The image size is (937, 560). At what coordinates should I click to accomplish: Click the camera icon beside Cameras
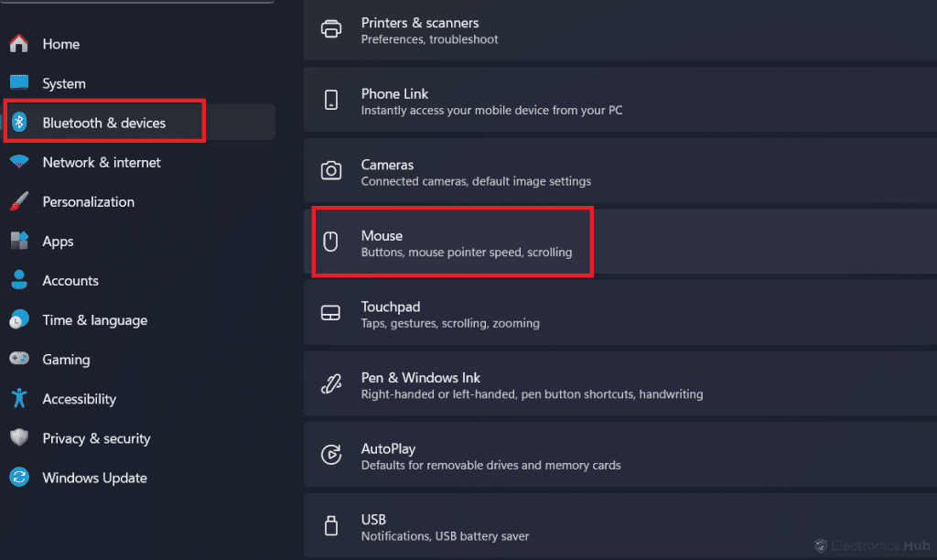[x=331, y=171]
